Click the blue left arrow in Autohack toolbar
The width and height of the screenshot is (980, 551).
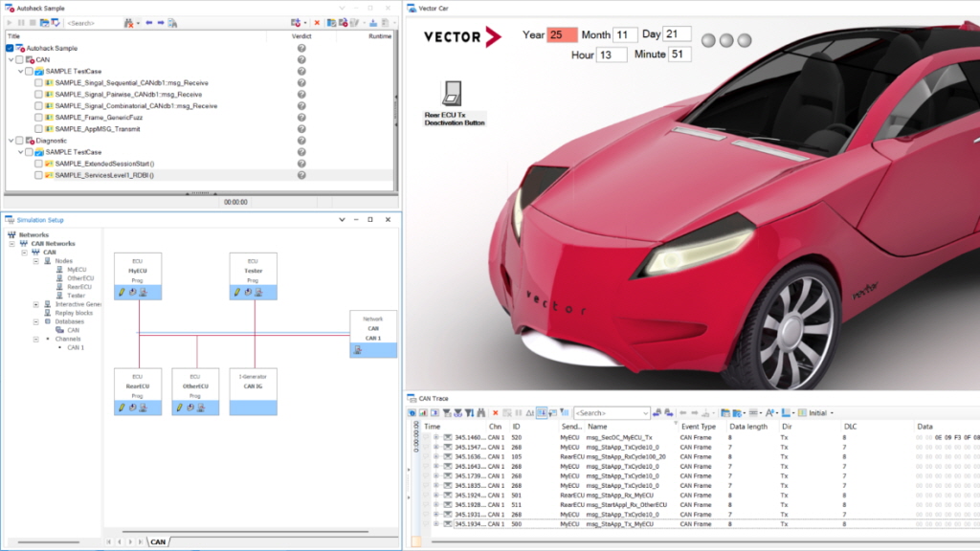149,22
